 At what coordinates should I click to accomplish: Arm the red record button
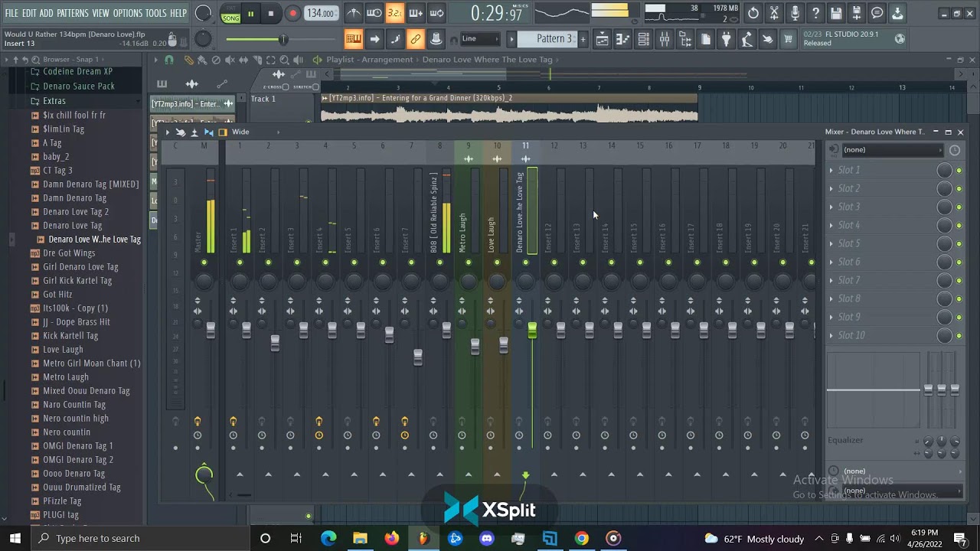292,14
